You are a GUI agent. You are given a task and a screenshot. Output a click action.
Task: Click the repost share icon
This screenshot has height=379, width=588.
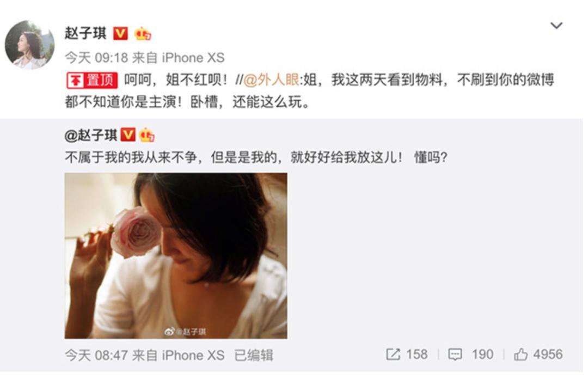[x=393, y=354]
